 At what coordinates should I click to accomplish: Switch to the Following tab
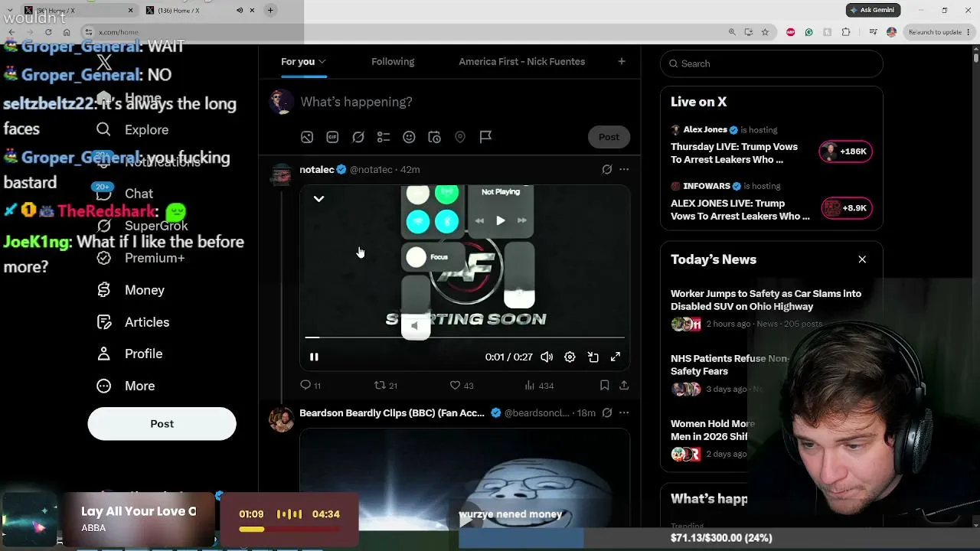point(393,62)
